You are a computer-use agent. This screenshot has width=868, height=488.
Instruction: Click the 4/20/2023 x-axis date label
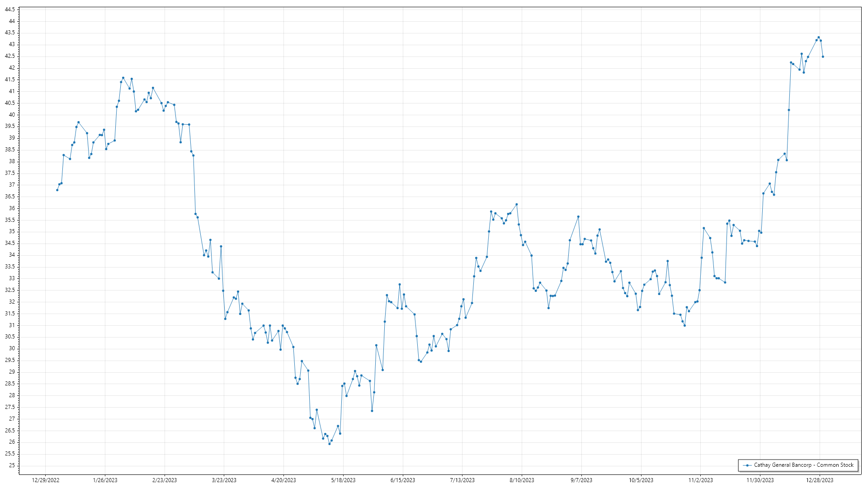point(283,480)
